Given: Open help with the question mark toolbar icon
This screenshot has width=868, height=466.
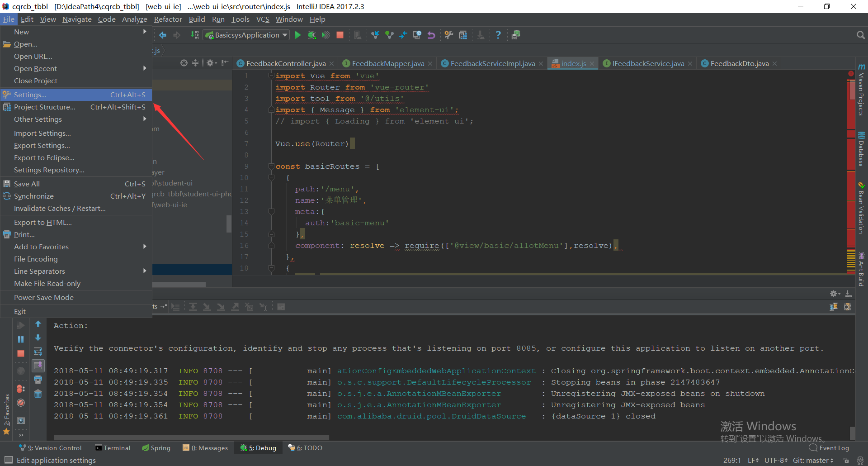Looking at the screenshot, I should (498, 35).
